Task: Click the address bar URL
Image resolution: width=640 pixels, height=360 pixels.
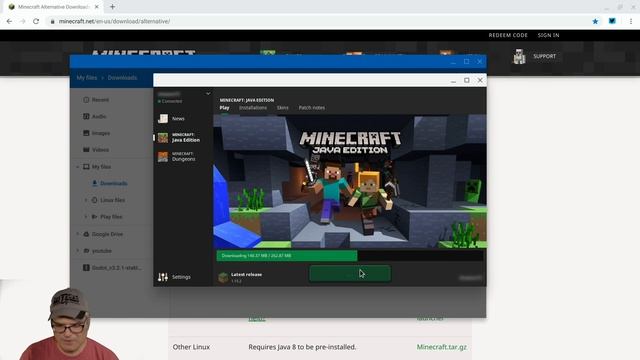Action: [x=114, y=21]
